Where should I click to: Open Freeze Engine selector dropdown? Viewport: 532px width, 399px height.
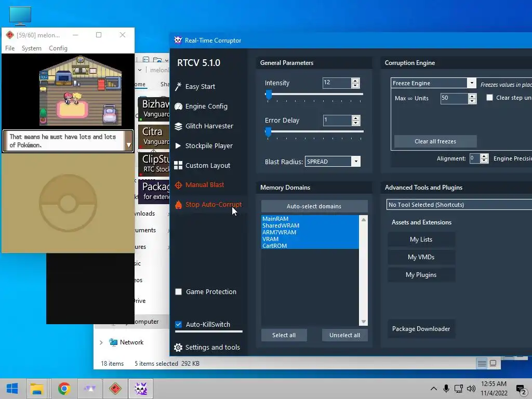[472, 83]
